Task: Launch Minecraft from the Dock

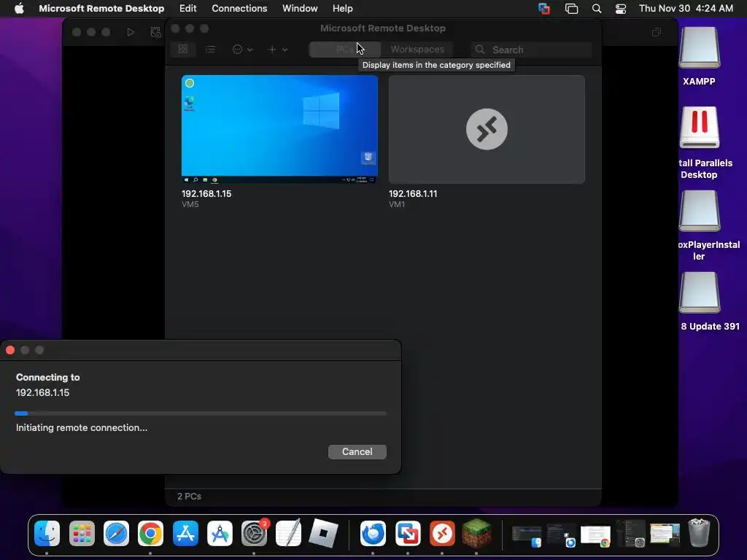Action: coord(477,533)
